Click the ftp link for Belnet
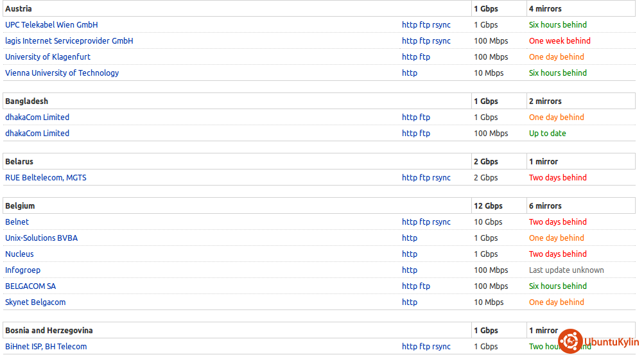The height and width of the screenshot is (357, 644). tap(424, 222)
